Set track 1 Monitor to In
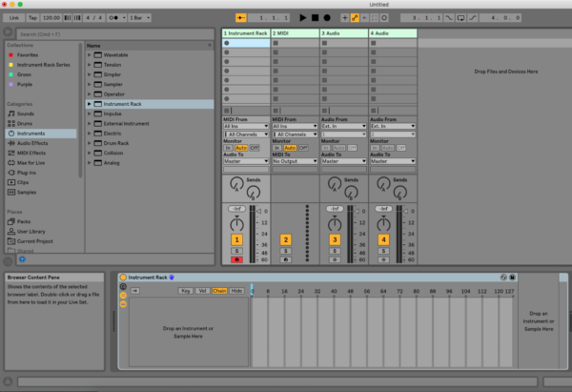The image size is (572, 392). point(228,148)
